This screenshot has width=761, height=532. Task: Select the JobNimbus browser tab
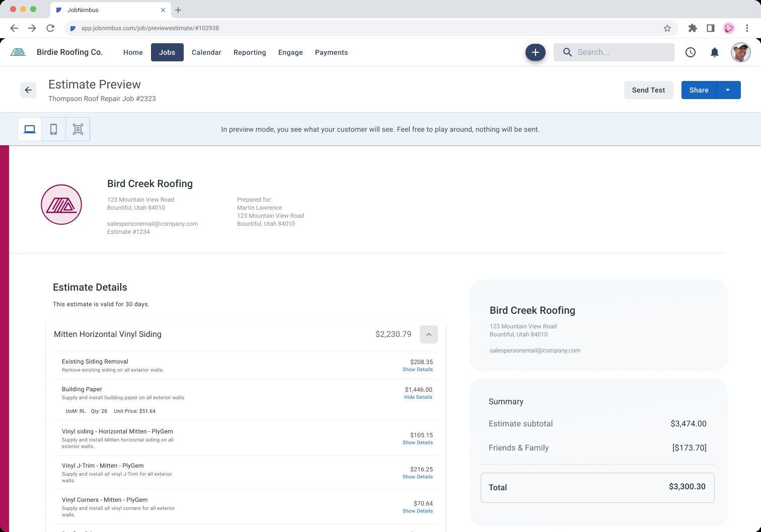tap(111, 10)
